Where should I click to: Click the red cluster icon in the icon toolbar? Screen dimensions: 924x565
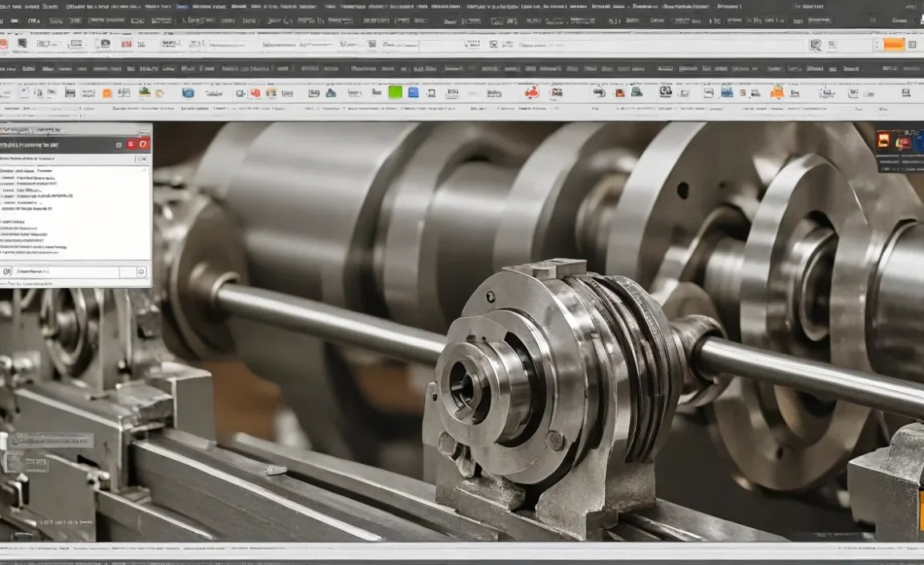pos(532,92)
